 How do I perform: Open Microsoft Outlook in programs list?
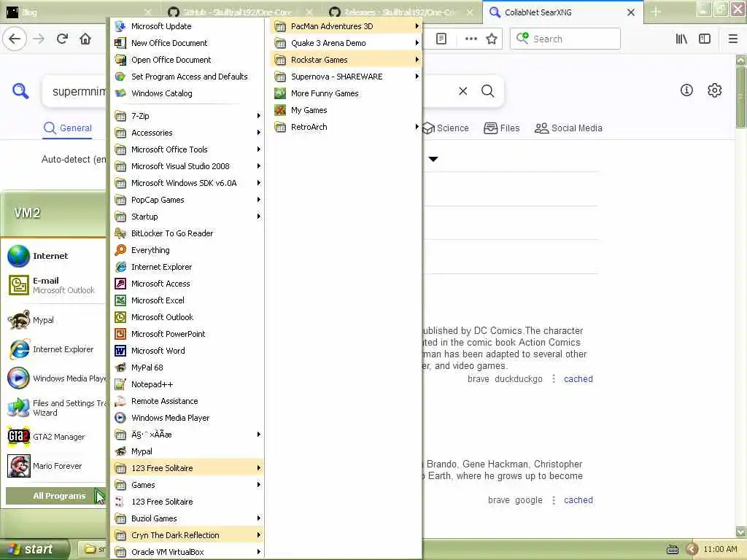[187, 317]
